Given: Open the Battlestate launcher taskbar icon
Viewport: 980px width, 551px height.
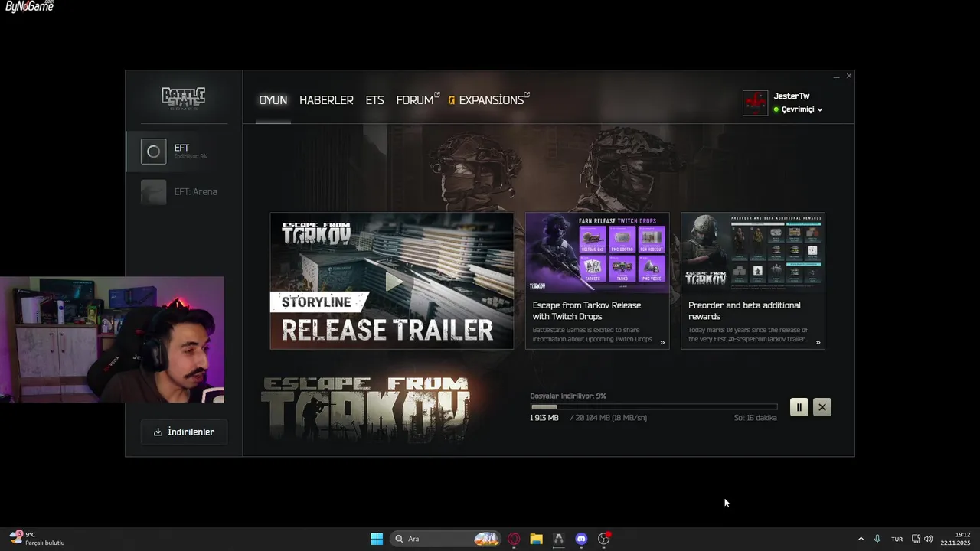Looking at the screenshot, I should pos(559,539).
